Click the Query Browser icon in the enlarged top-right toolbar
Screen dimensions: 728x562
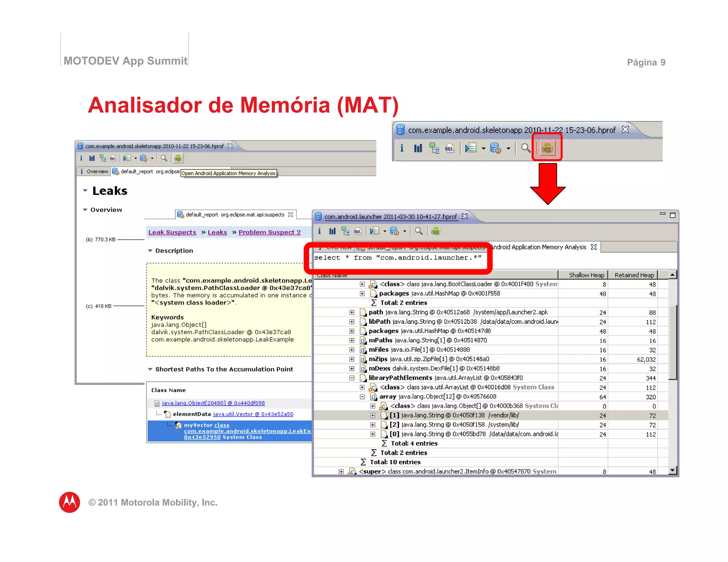496,148
